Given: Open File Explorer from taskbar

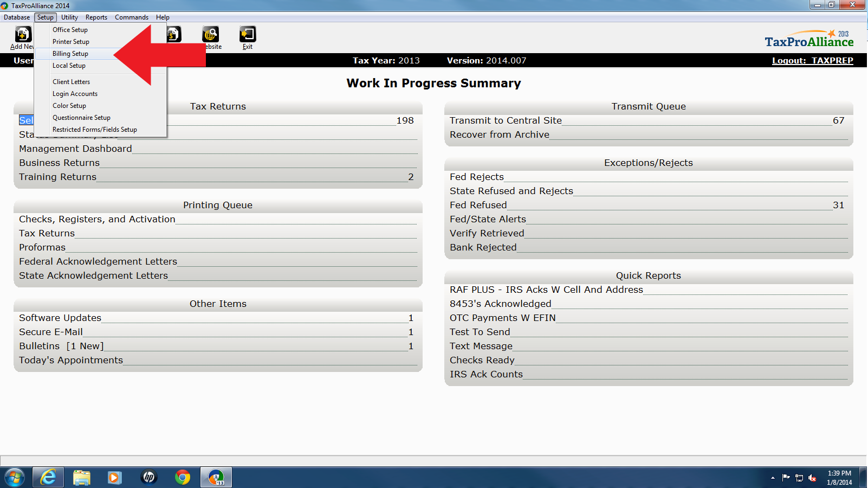Looking at the screenshot, I should click(82, 478).
